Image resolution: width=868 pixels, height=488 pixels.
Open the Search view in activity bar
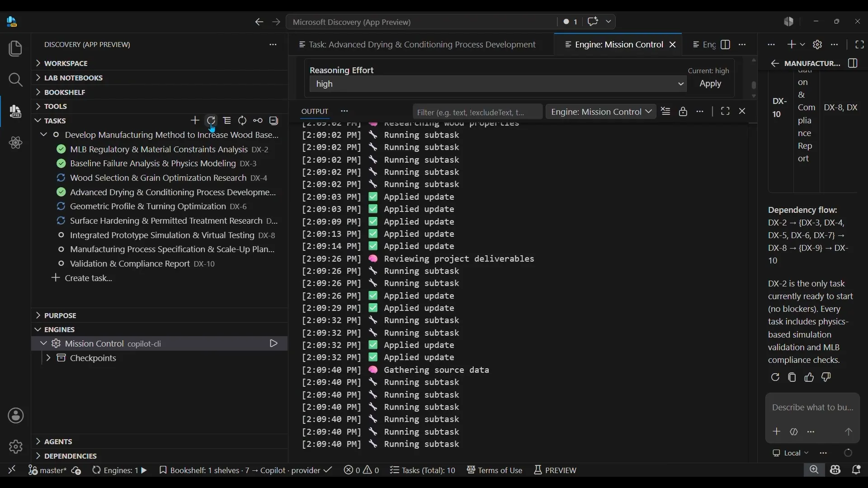[15, 80]
